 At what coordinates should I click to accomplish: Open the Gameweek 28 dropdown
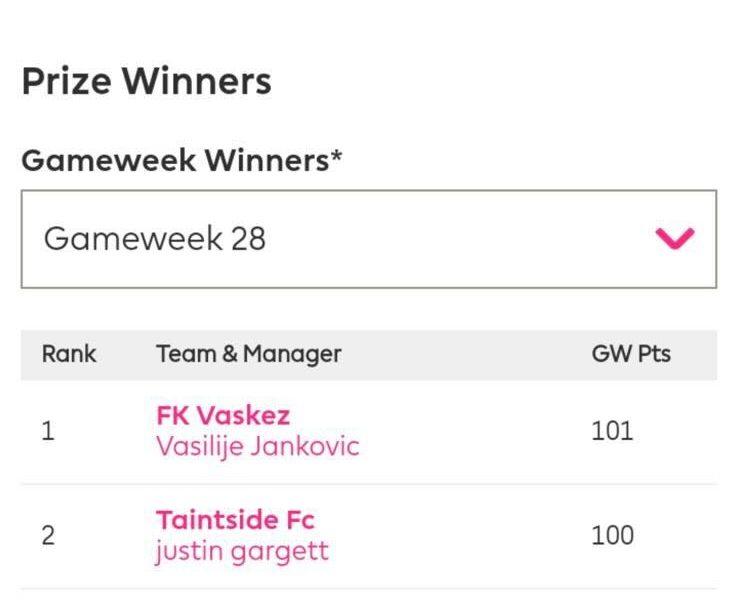(x=369, y=239)
